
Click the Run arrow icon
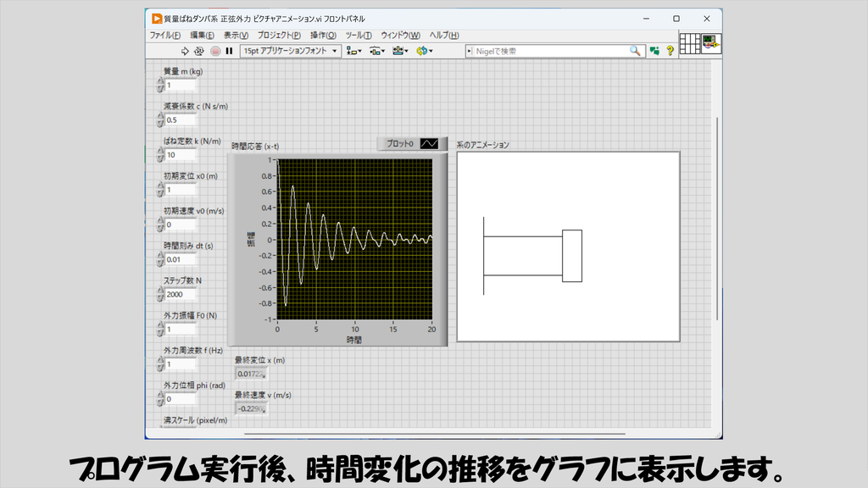(x=185, y=51)
